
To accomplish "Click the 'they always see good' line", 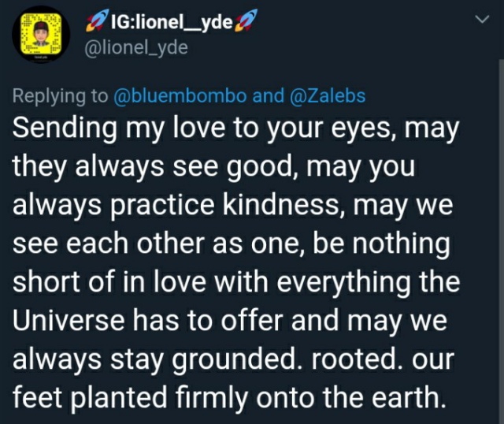I will 214,167.
